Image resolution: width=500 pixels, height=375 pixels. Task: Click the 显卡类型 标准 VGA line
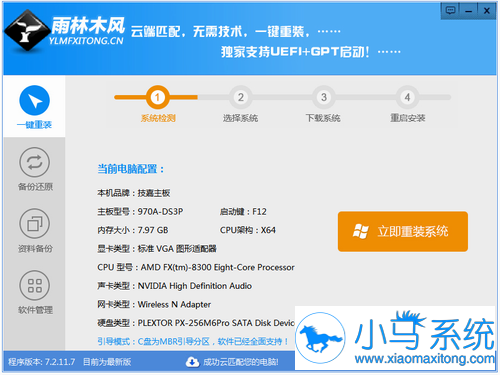pos(157,249)
